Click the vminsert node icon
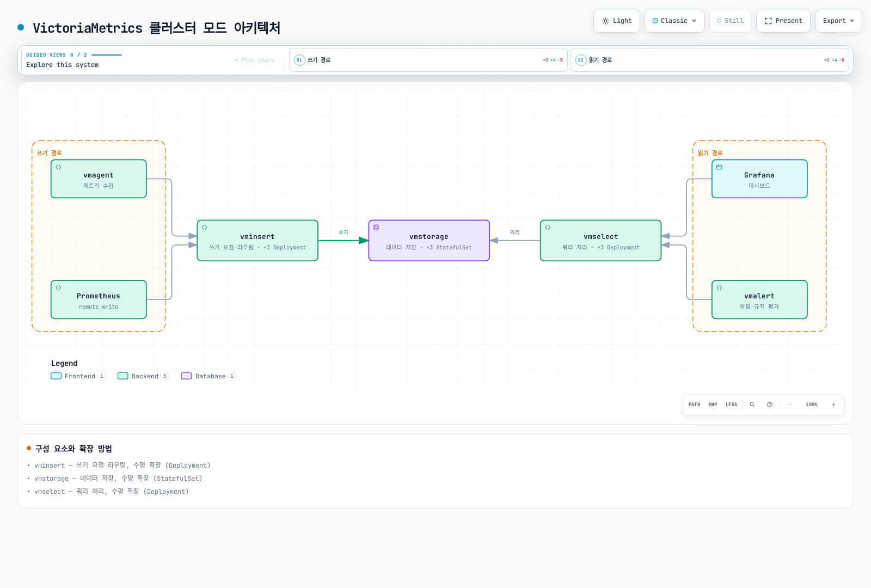 (205, 228)
